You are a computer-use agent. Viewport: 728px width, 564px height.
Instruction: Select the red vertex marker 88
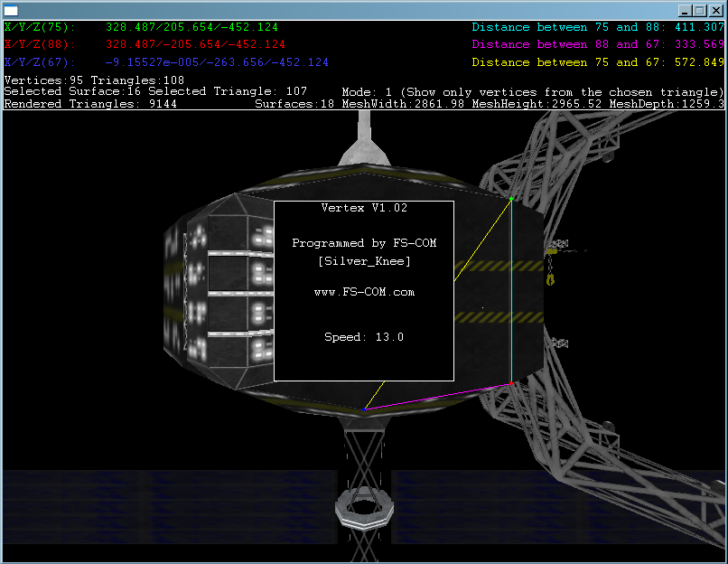tap(511, 383)
